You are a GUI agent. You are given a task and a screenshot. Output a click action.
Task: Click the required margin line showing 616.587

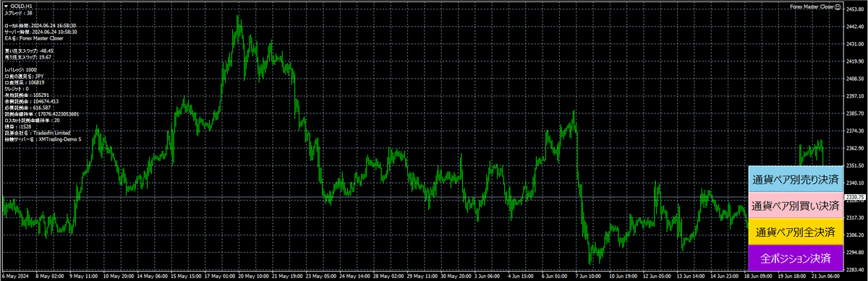click(28, 108)
